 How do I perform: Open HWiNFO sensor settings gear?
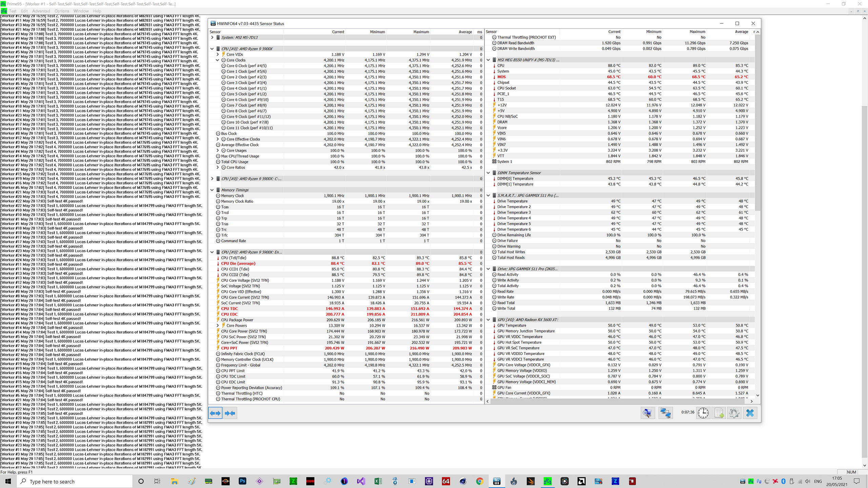pos(734,413)
